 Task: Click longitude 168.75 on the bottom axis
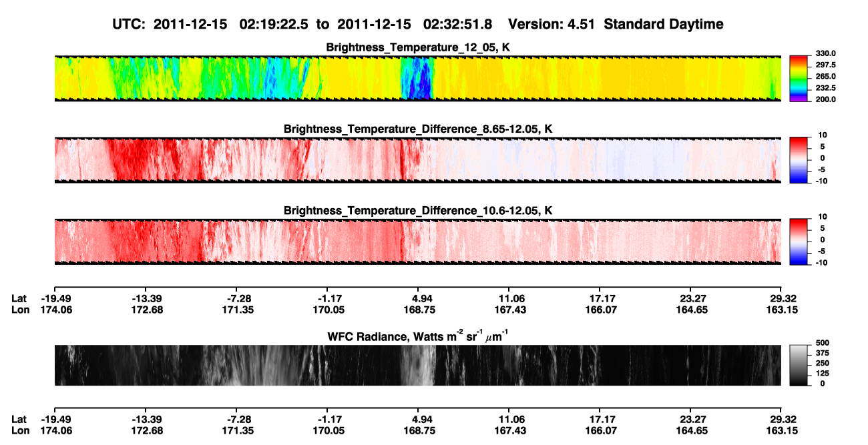(x=418, y=431)
